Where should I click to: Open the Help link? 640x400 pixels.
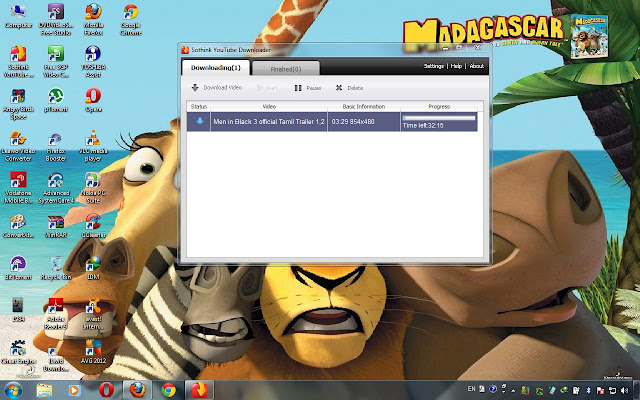456,66
